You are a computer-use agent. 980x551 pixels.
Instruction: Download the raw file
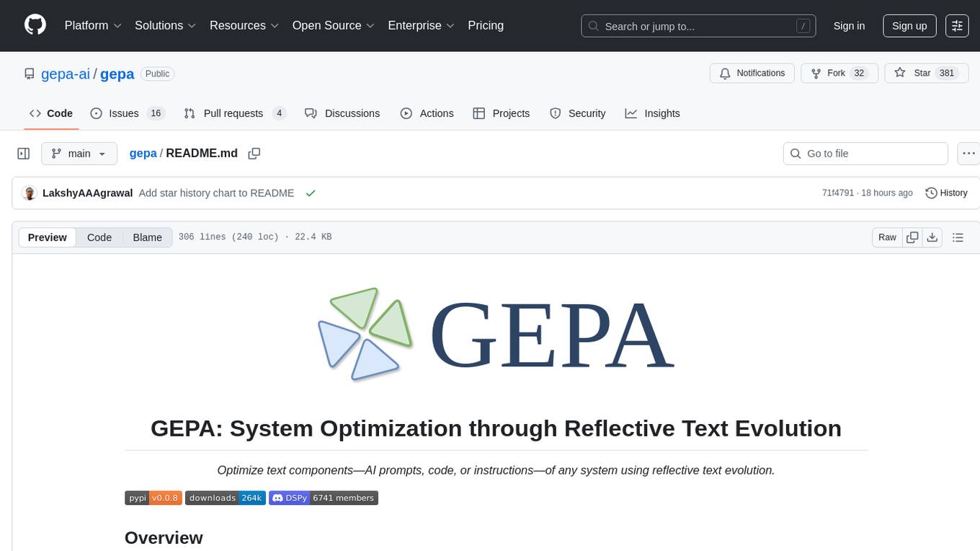coord(932,237)
